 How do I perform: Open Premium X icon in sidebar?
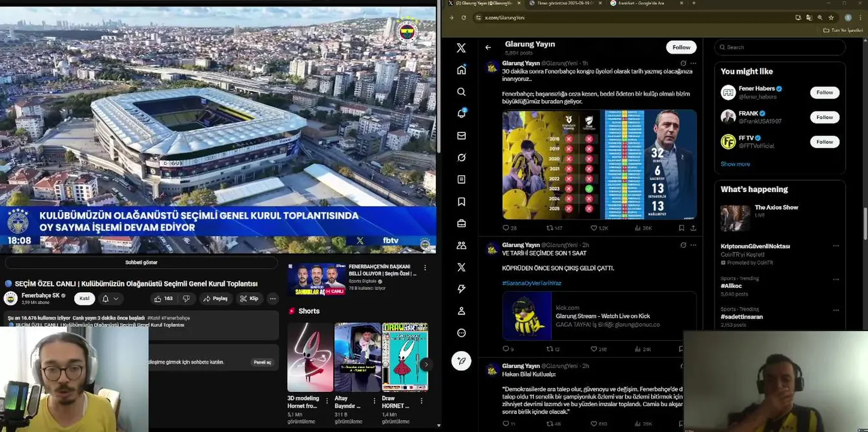coord(461,267)
